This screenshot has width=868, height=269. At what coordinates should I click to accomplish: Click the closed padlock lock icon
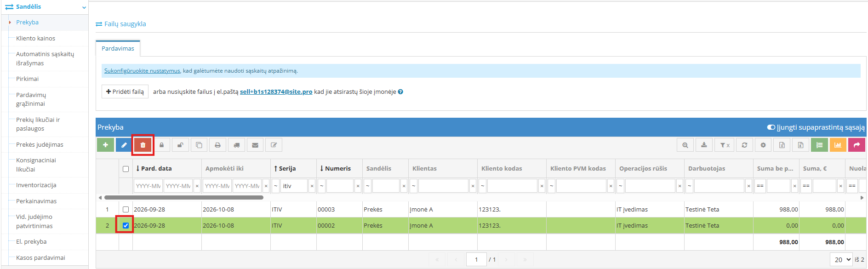[x=161, y=145]
